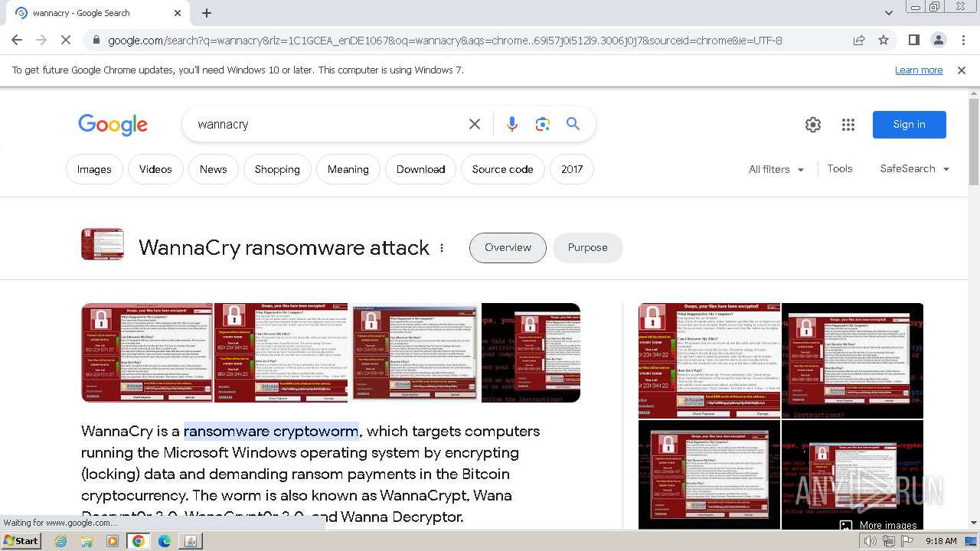Screen dimensions: 980x551
Task: Open Chrome side panel
Action: (x=914, y=41)
